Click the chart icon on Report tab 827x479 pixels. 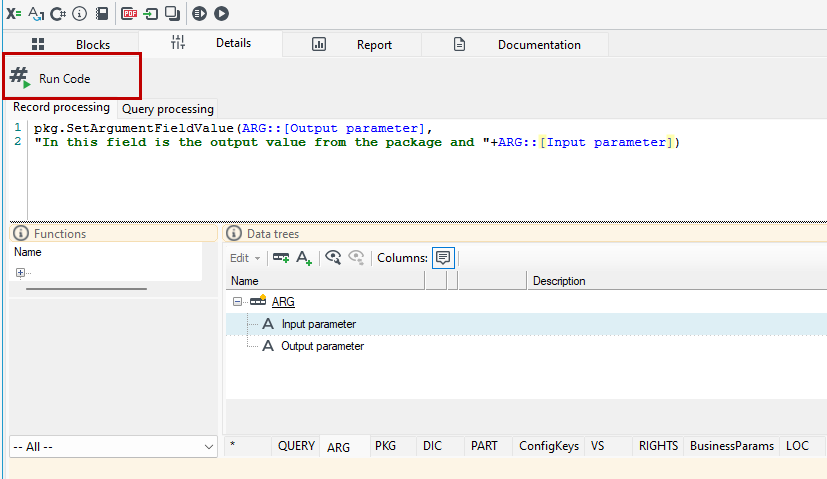(319, 44)
